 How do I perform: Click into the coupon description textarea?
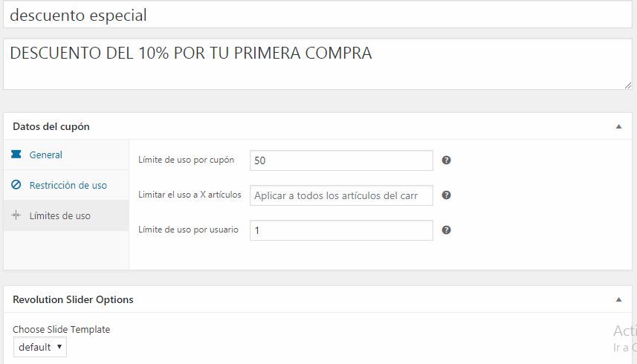pos(317,64)
